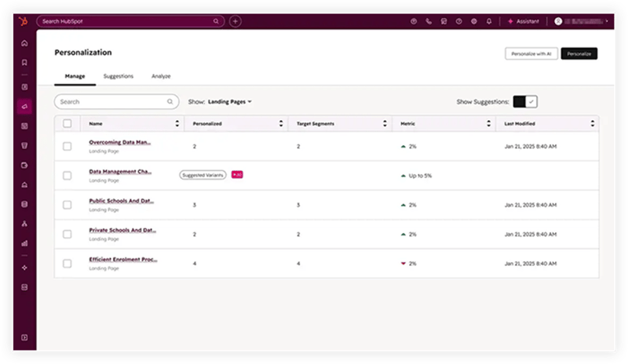Click magnifier icon in table search field
The image size is (628, 364).
click(x=170, y=102)
